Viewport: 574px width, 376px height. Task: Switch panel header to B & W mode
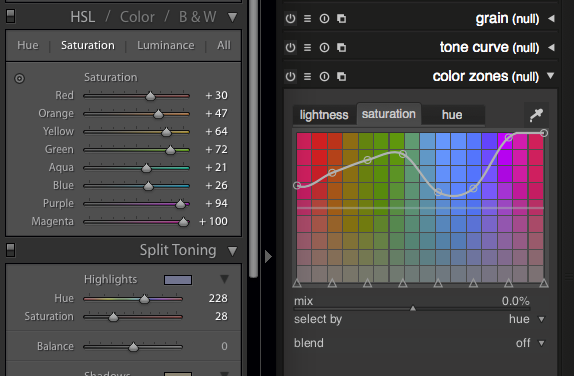click(198, 17)
